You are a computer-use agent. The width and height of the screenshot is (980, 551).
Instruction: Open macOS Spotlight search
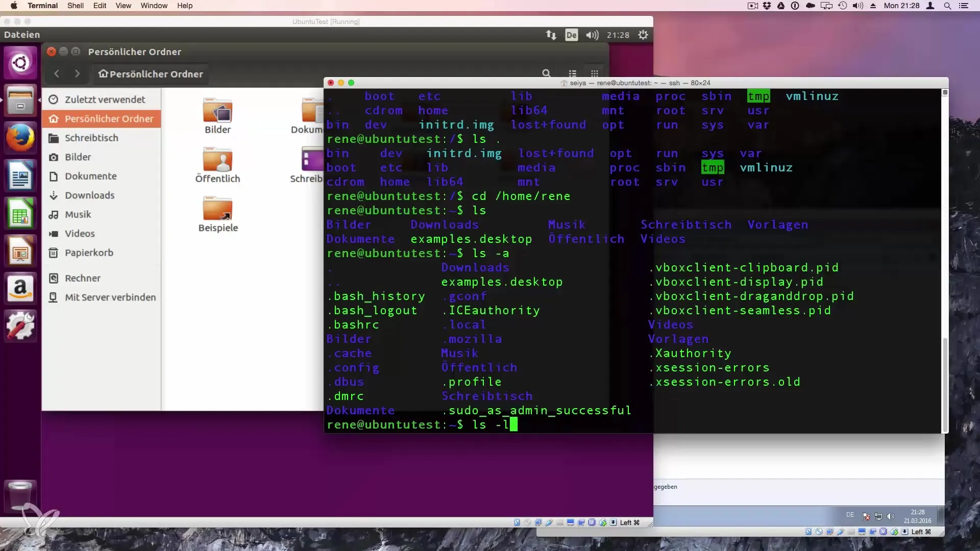947,6
